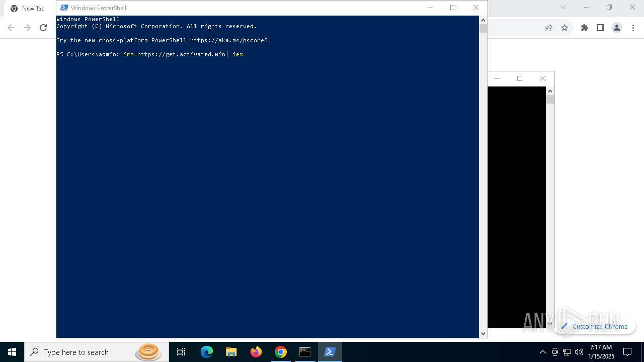Click the PowerShell vertical scrollbar thumb
This screenshot has height=362, width=644.
pos(483,29)
